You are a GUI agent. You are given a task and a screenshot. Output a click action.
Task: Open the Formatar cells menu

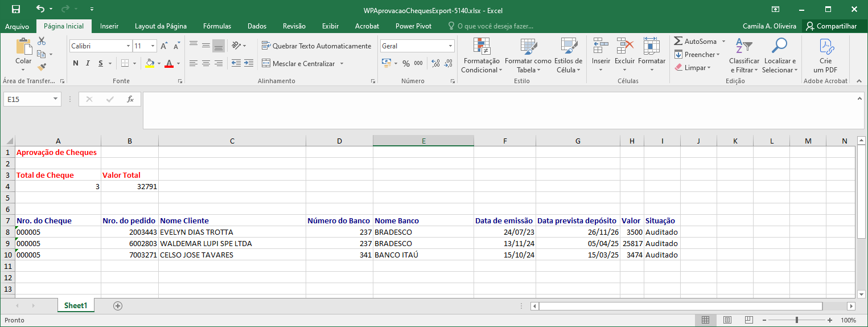pyautogui.click(x=651, y=55)
